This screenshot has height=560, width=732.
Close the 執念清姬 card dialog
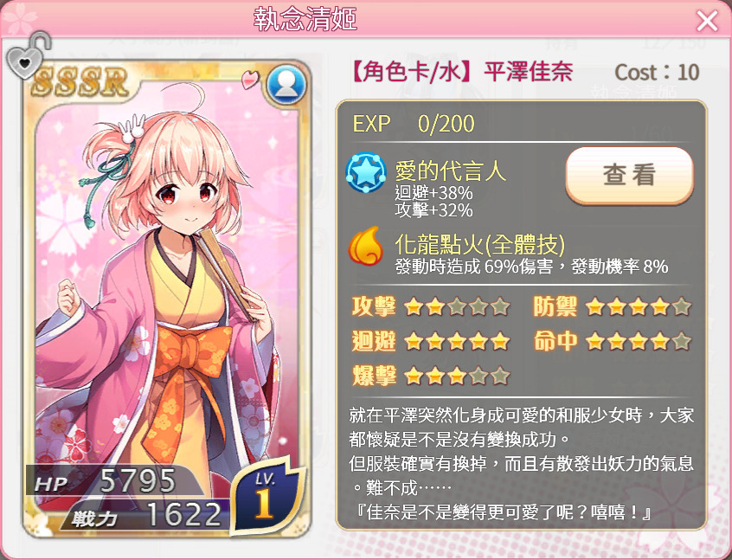[x=707, y=22]
